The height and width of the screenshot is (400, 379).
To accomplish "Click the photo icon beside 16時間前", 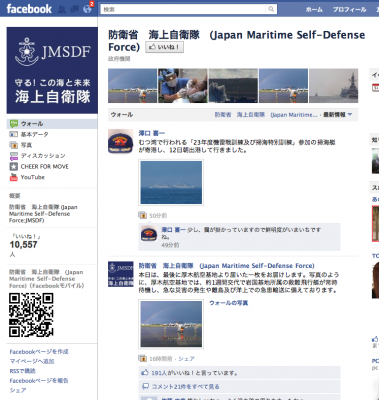I will tap(143, 358).
